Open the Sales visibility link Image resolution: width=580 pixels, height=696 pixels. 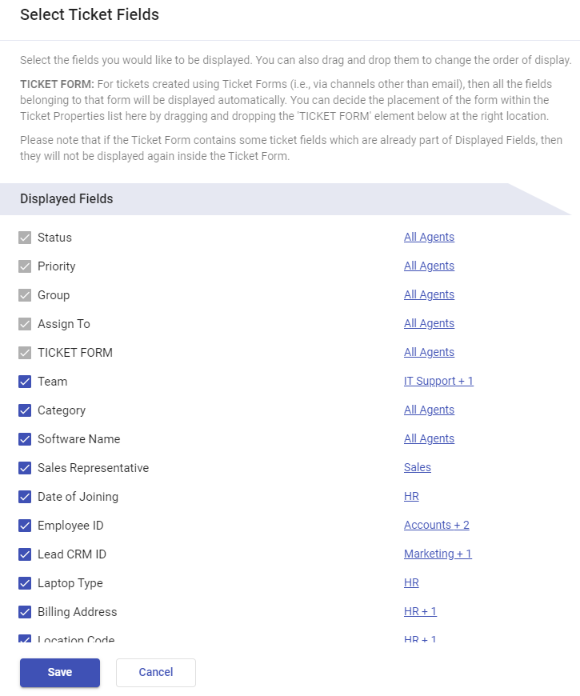[x=417, y=467]
